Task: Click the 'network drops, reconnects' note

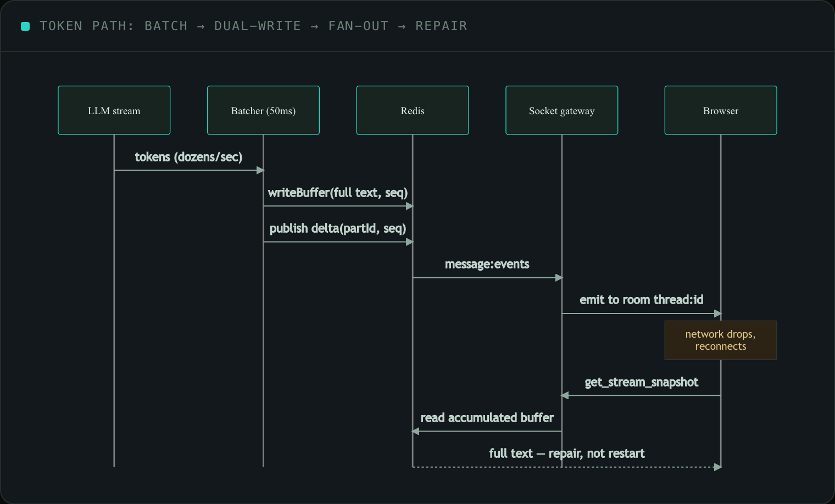Action: point(721,340)
